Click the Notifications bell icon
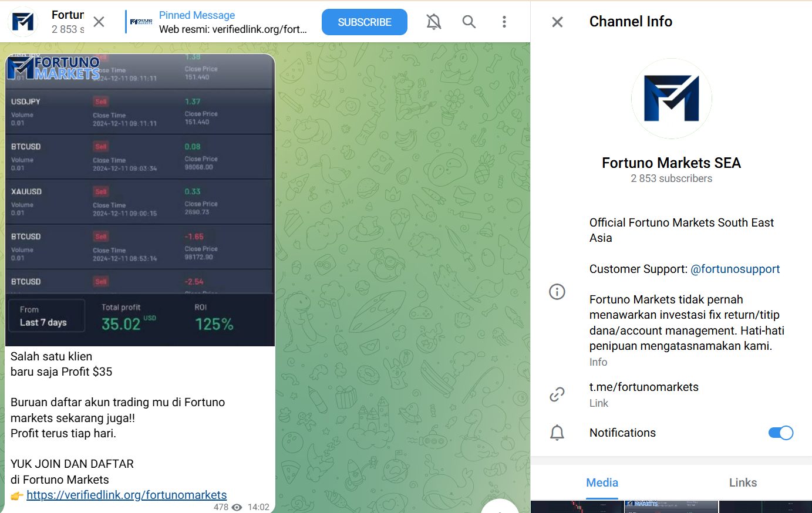 click(557, 433)
